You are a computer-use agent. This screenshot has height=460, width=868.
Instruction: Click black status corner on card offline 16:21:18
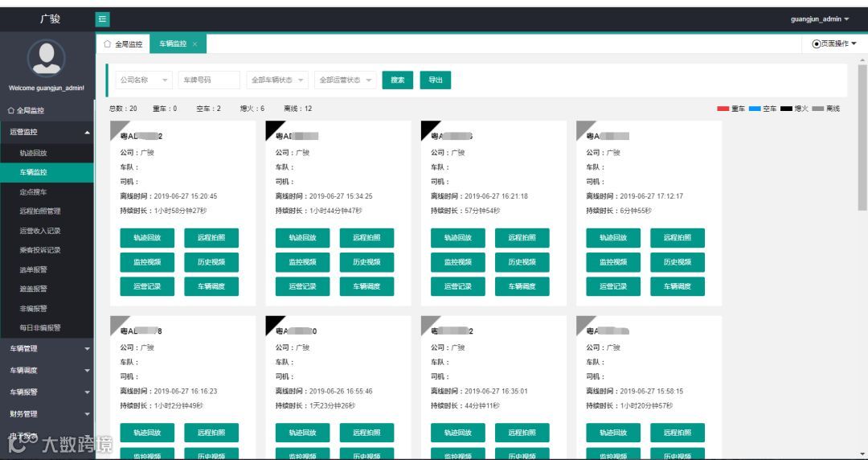pos(428,128)
